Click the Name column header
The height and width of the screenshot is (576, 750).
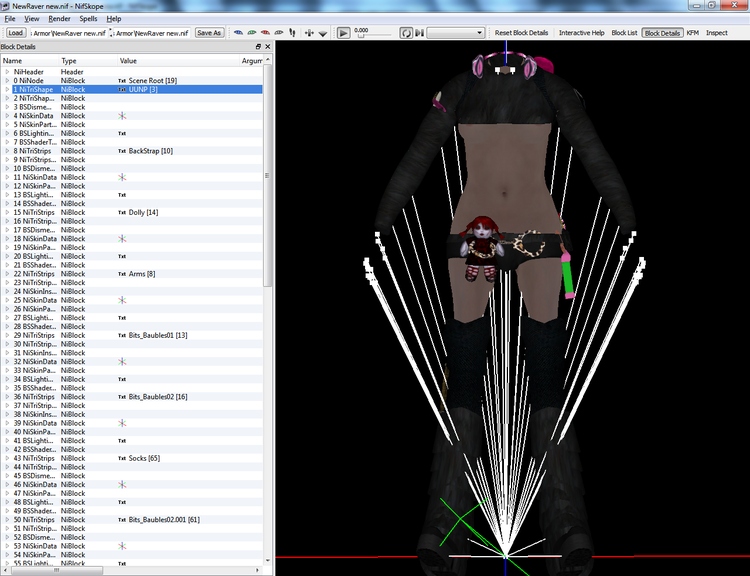coord(30,61)
